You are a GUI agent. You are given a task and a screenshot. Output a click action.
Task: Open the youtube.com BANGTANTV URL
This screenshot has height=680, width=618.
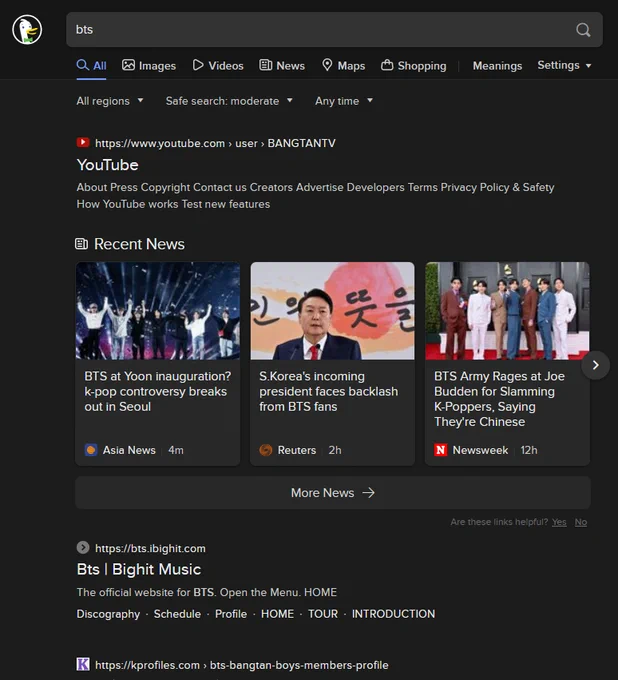[x=215, y=143]
